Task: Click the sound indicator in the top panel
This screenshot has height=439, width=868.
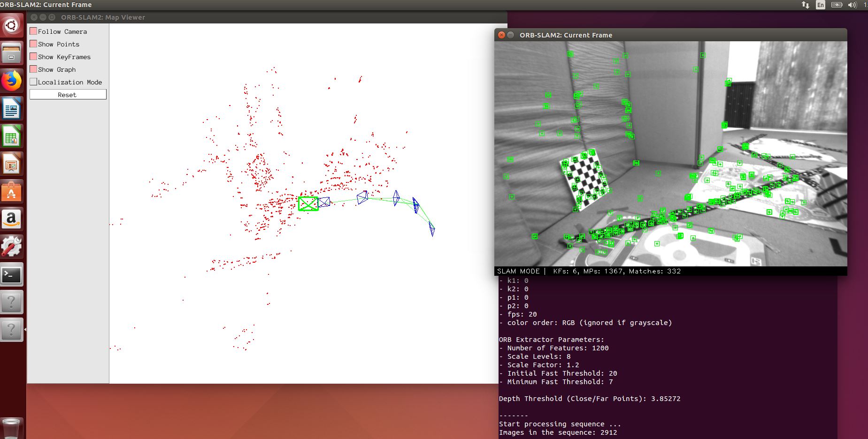Action: point(852,5)
